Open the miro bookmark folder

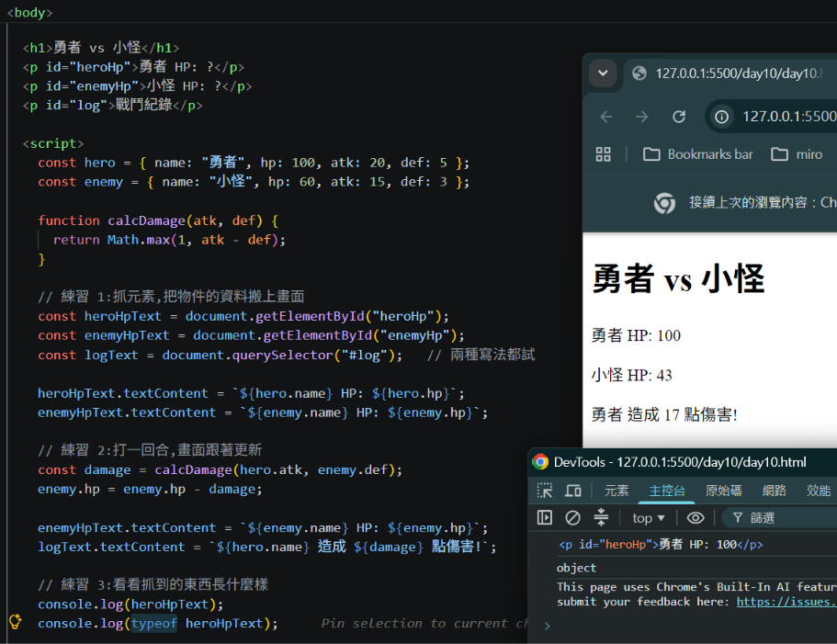pos(797,154)
